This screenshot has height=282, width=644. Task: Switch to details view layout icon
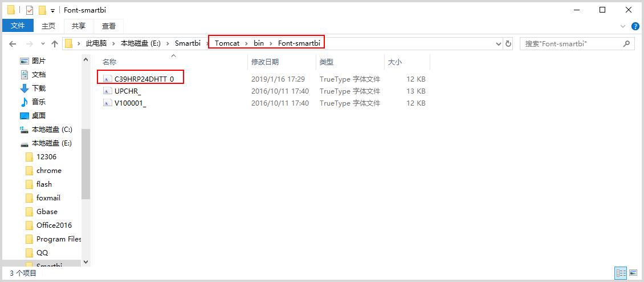click(x=621, y=272)
